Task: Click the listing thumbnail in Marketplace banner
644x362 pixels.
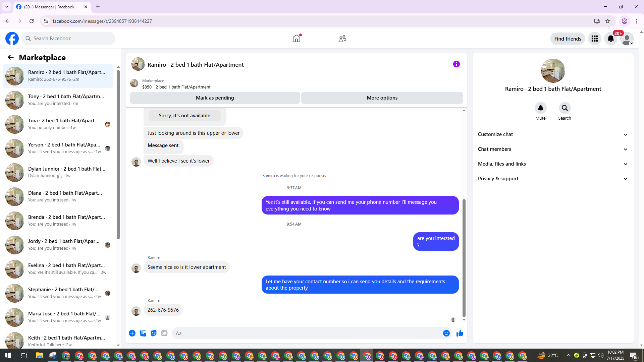Action: point(134,83)
